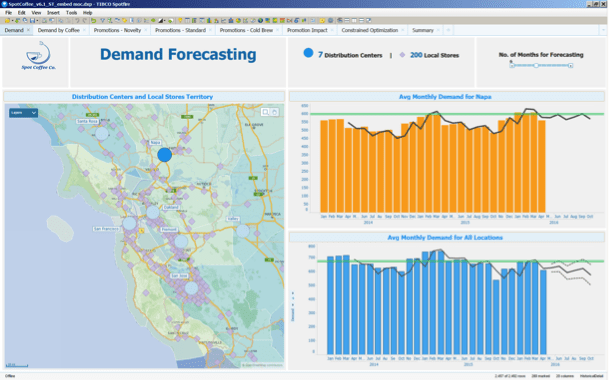Click the 'Demand Forecasting' heading
The image size is (609, 381).
click(178, 54)
